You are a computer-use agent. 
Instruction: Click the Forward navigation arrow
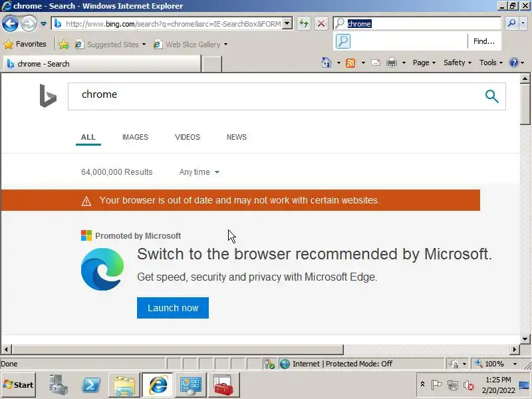click(29, 24)
